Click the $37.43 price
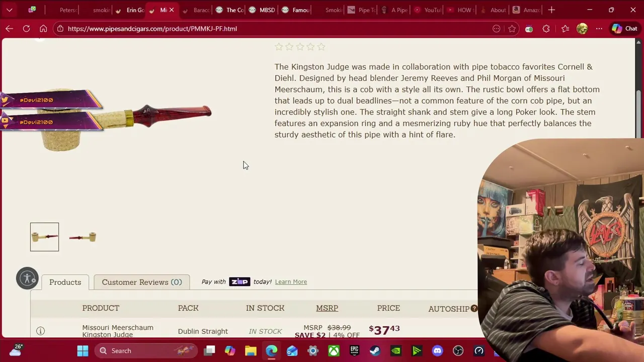Image resolution: width=644 pixels, height=362 pixels. pyautogui.click(x=384, y=330)
